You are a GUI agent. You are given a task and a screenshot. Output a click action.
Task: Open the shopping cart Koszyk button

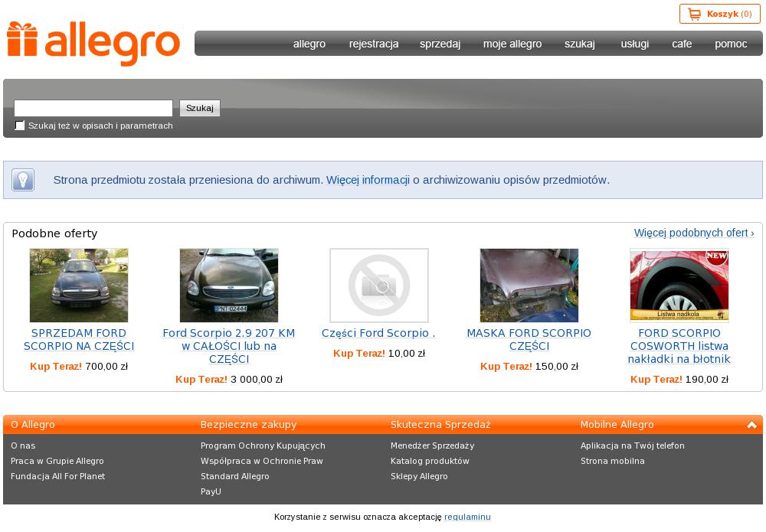(719, 14)
